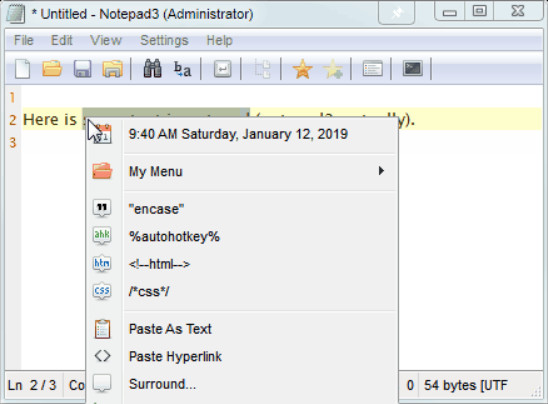
Task: Click the customize schemes list icon
Action: point(373,68)
